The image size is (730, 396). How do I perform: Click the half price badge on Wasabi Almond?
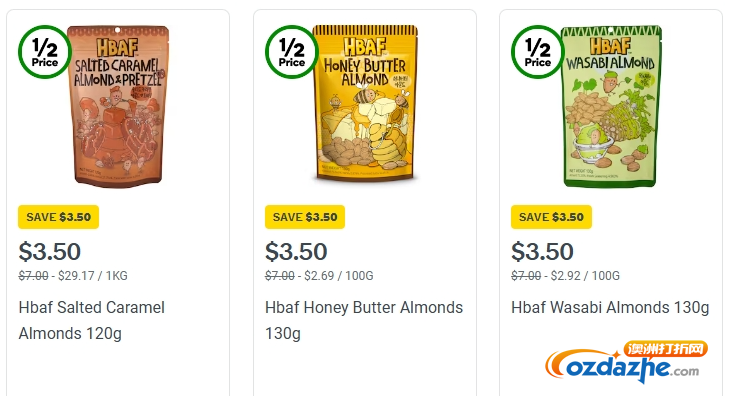tap(538, 52)
